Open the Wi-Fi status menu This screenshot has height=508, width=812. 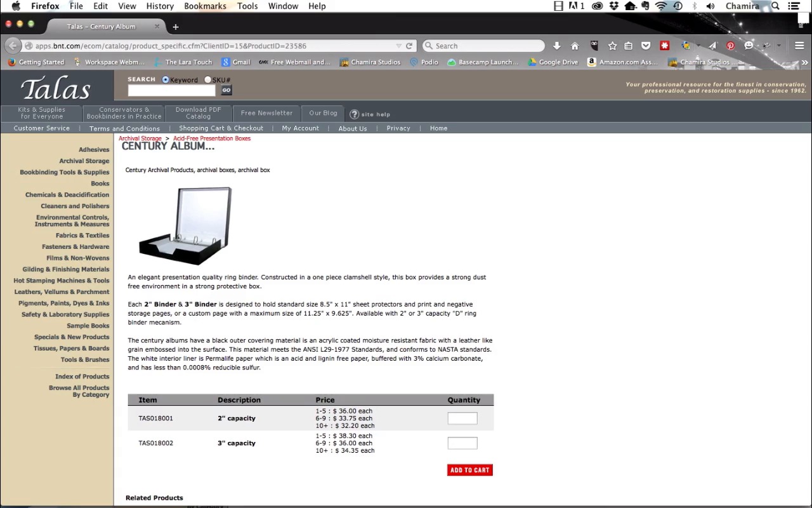(661, 6)
